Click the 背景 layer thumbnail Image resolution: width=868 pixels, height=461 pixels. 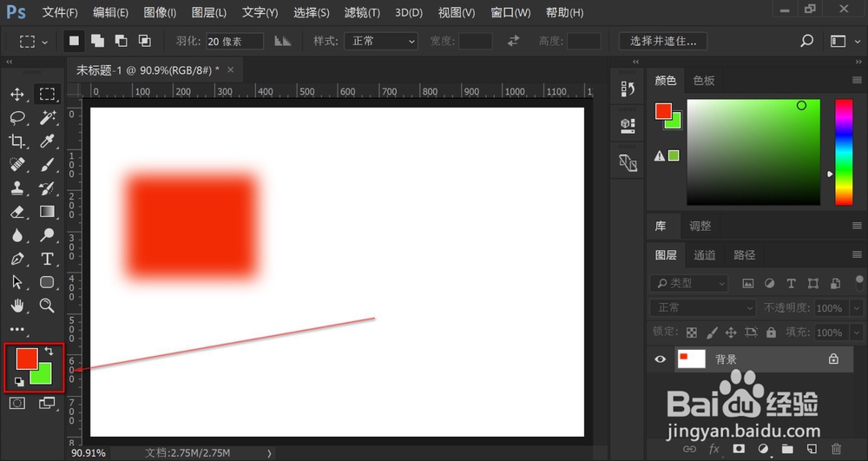point(692,359)
